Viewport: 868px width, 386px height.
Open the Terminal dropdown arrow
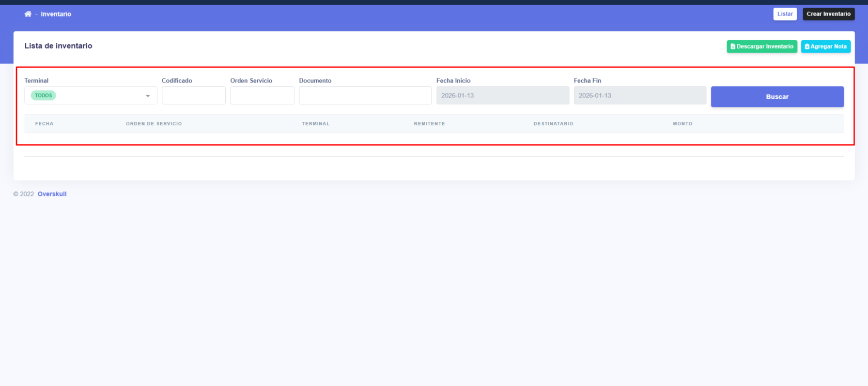click(x=148, y=96)
